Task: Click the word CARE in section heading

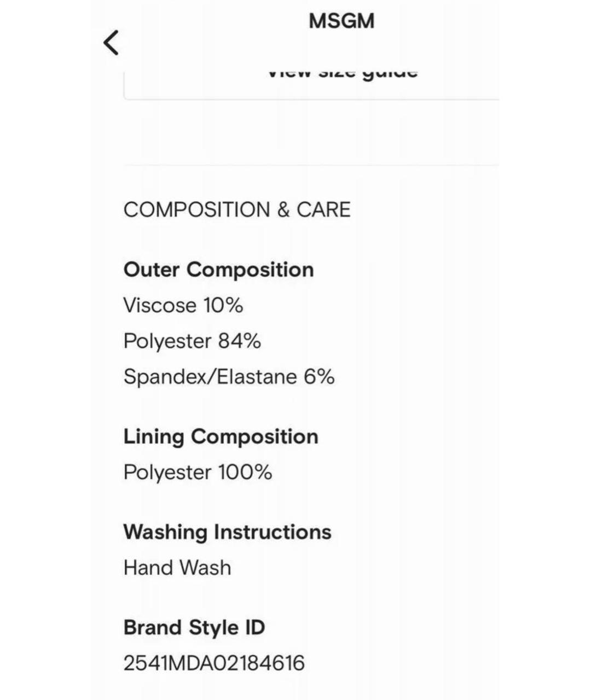Action: (x=323, y=210)
